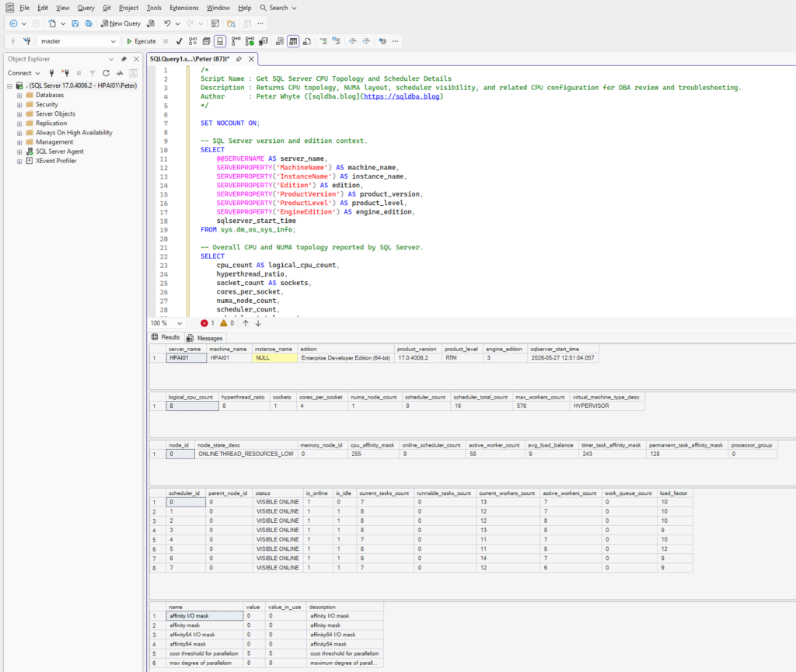796x672 pixels.
Task: Select the NULL instance_name cell
Action: click(x=274, y=358)
